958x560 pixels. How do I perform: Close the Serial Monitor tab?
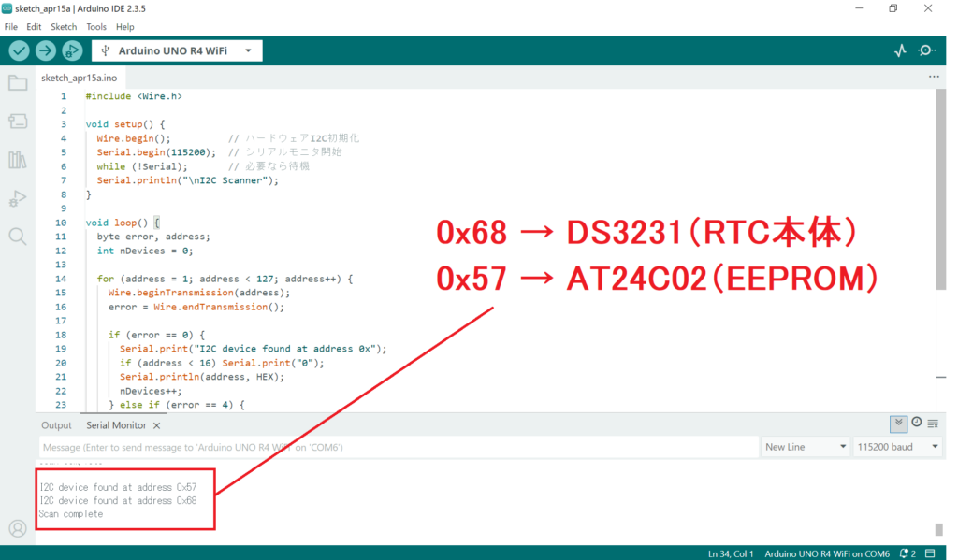point(157,425)
